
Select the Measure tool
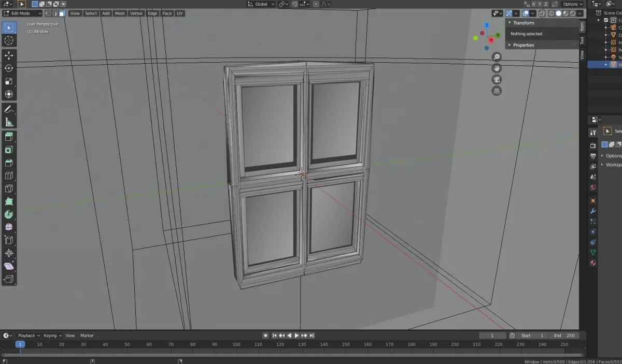pos(9,122)
